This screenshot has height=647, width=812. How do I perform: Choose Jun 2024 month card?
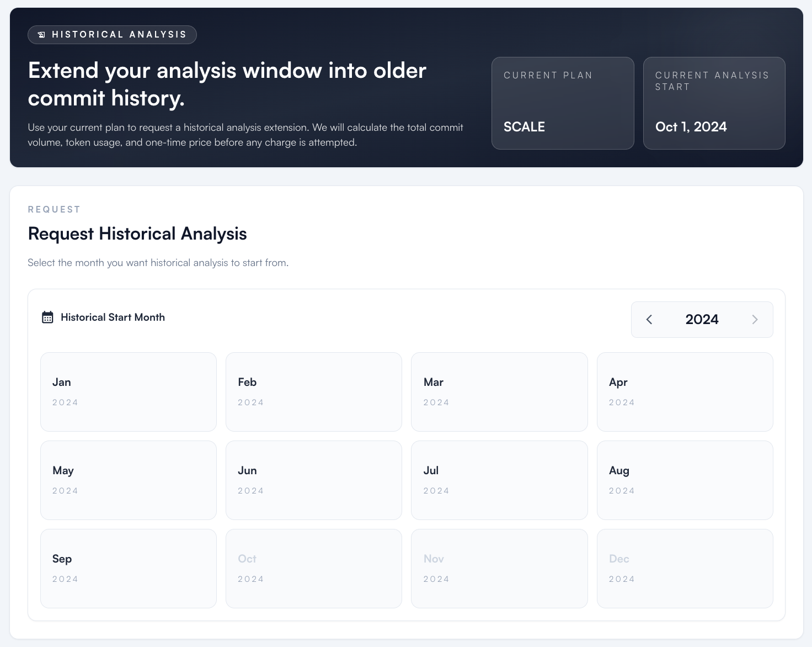(x=314, y=480)
